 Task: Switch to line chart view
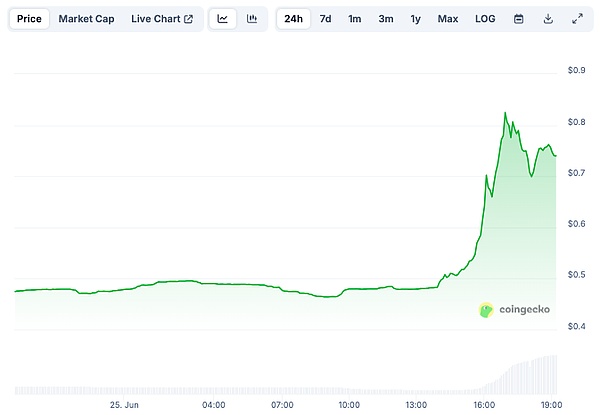click(x=222, y=19)
